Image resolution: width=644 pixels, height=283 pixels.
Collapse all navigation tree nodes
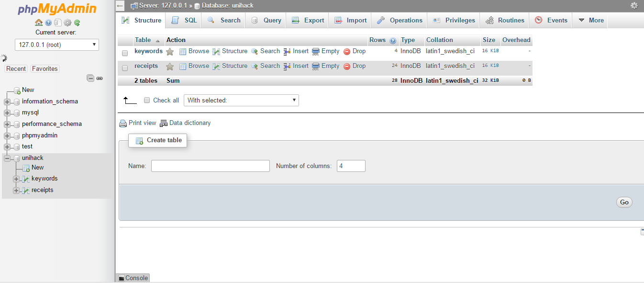(90, 78)
